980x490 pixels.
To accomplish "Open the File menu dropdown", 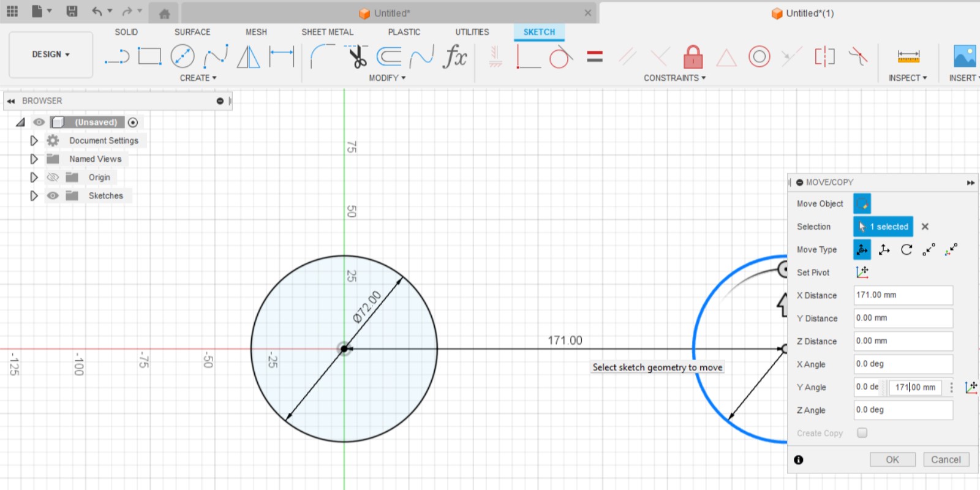I will pyautogui.click(x=41, y=11).
